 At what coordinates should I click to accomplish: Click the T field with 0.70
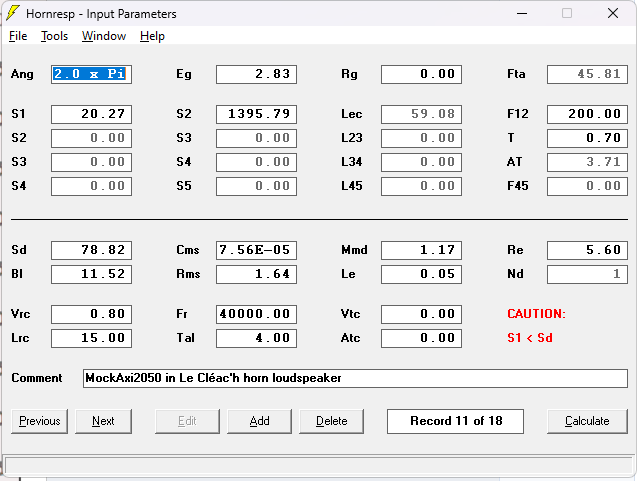pyautogui.click(x=587, y=138)
